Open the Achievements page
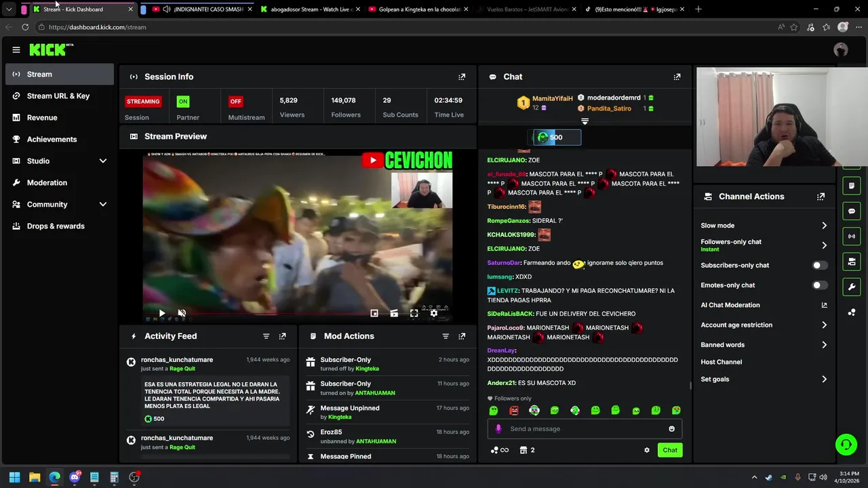868x488 pixels. [x=60, y=140]
